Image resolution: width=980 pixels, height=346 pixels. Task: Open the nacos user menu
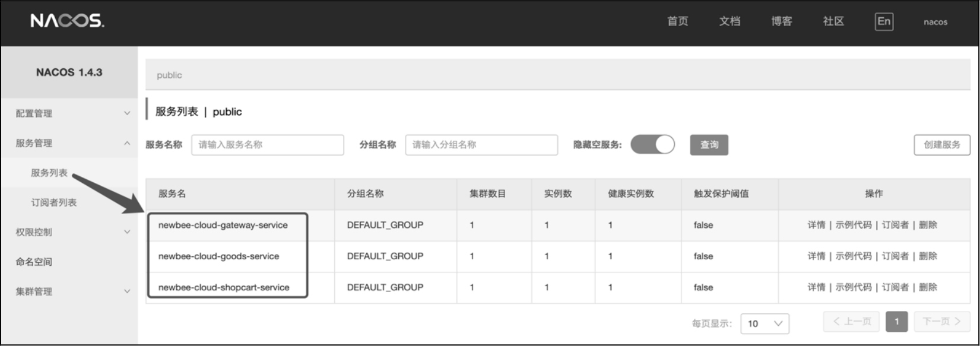(x=935, y=22)
